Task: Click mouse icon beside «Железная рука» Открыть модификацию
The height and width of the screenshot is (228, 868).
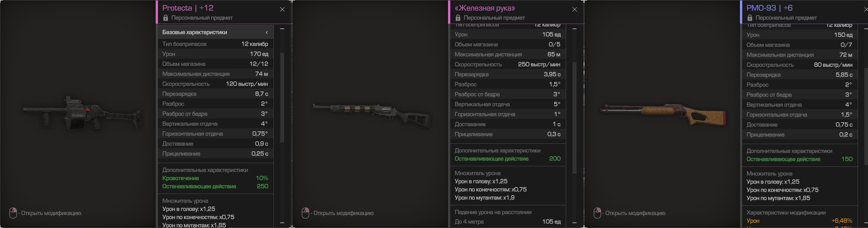Action: [305, 213]
